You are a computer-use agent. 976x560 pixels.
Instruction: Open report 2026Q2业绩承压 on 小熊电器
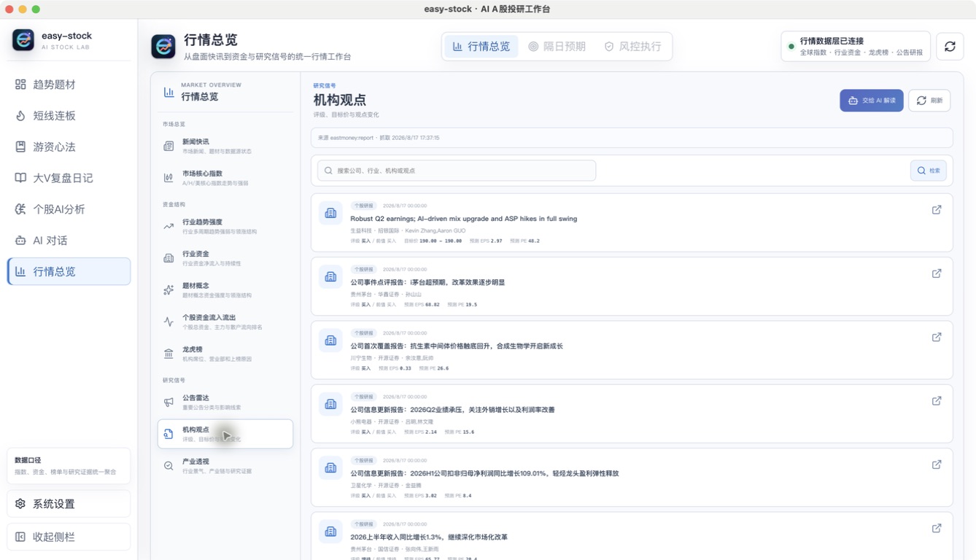tap(632, 414)
